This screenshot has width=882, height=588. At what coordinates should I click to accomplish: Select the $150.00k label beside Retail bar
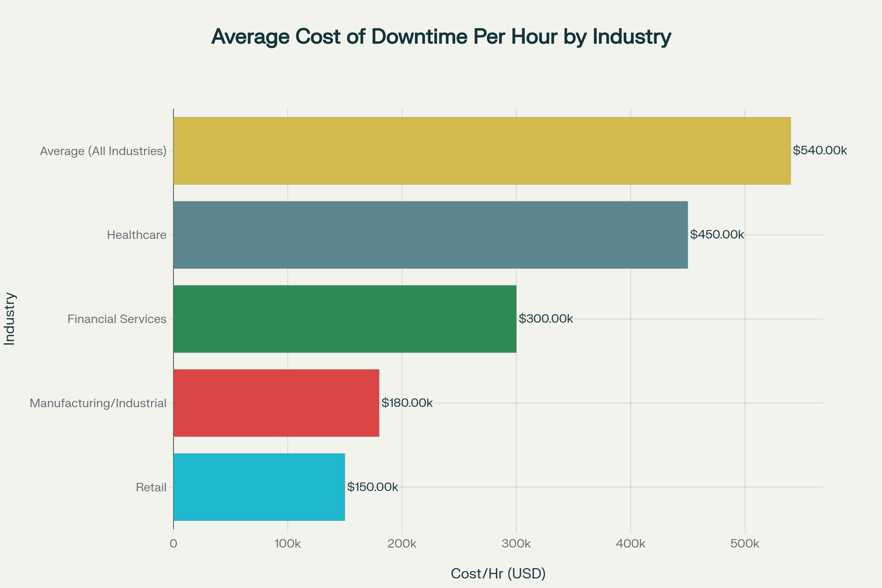(x=372, y=488)
